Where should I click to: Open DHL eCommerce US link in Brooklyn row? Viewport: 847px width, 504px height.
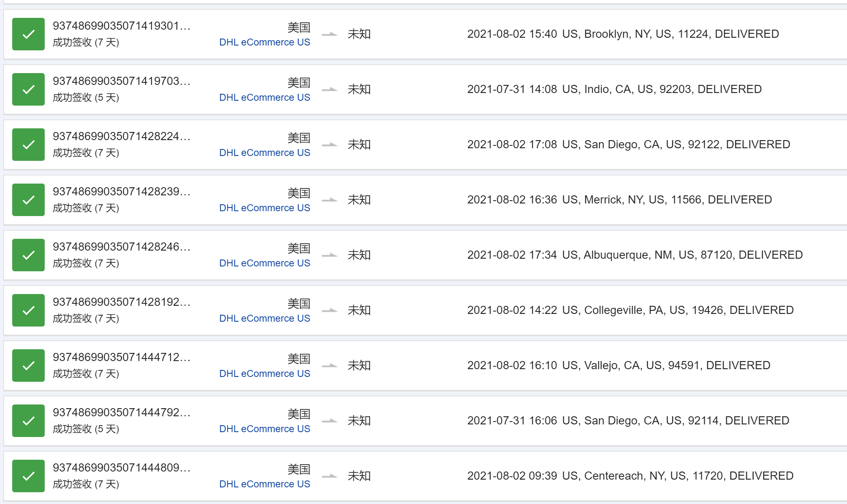[x=265, y=42]
